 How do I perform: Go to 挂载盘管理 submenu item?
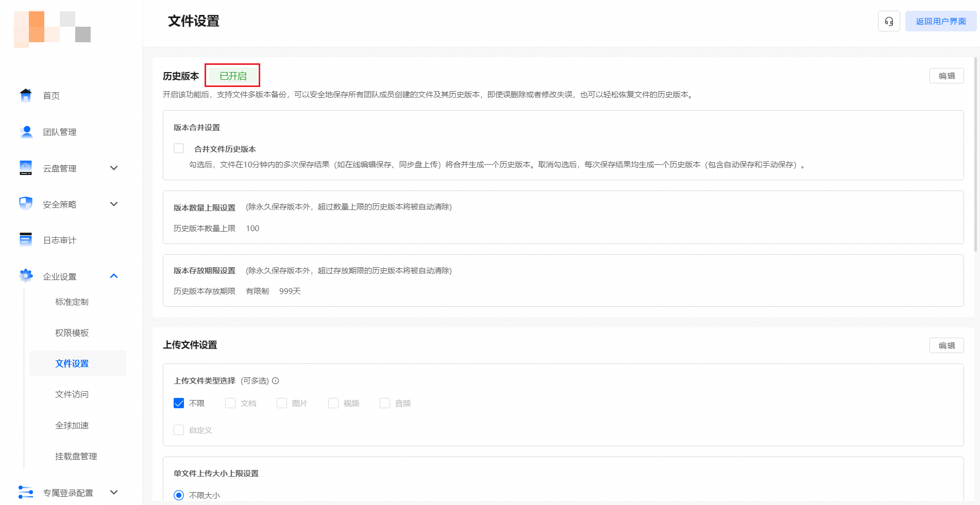point(76,456)
